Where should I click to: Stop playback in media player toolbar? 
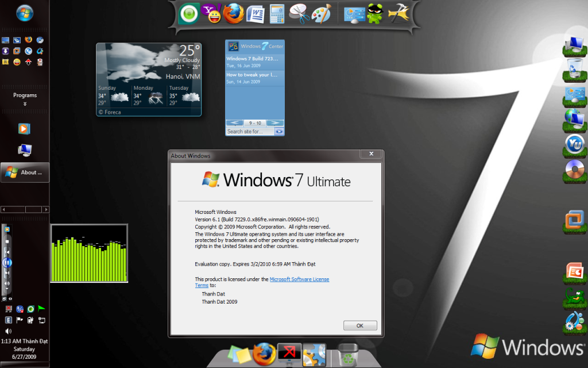(x=7, y=242)
